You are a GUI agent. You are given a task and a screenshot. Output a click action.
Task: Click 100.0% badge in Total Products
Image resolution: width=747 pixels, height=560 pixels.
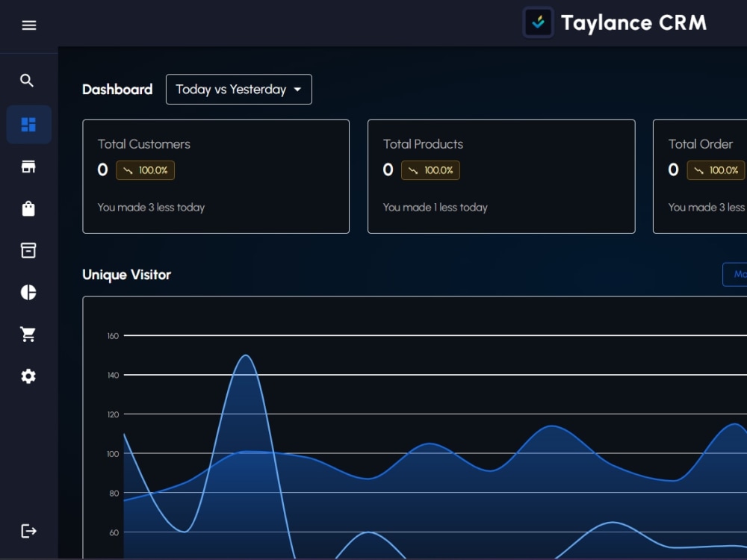pos(431,170)
